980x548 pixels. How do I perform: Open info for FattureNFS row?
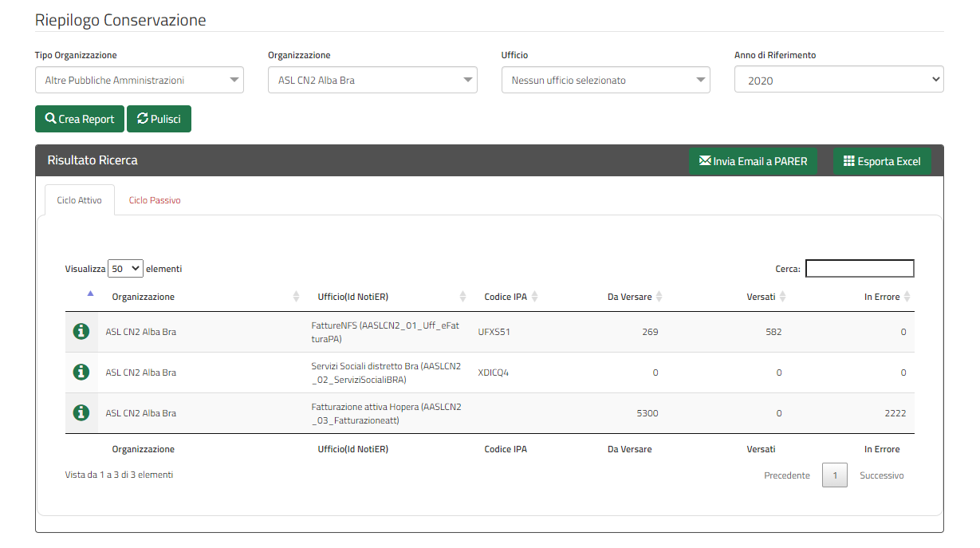click(x=81, y=331)
